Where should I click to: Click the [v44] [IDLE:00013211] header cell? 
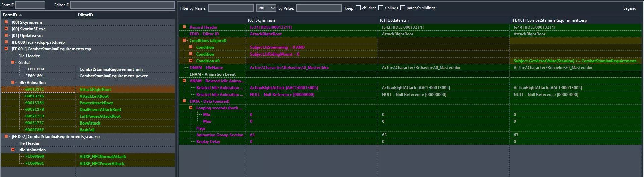click(575, 27)
